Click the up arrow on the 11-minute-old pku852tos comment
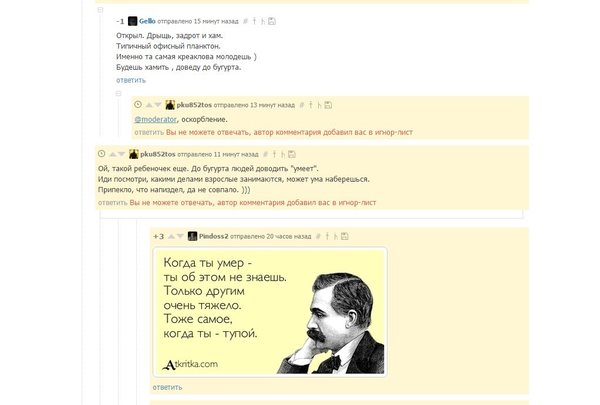 (113, 154)
